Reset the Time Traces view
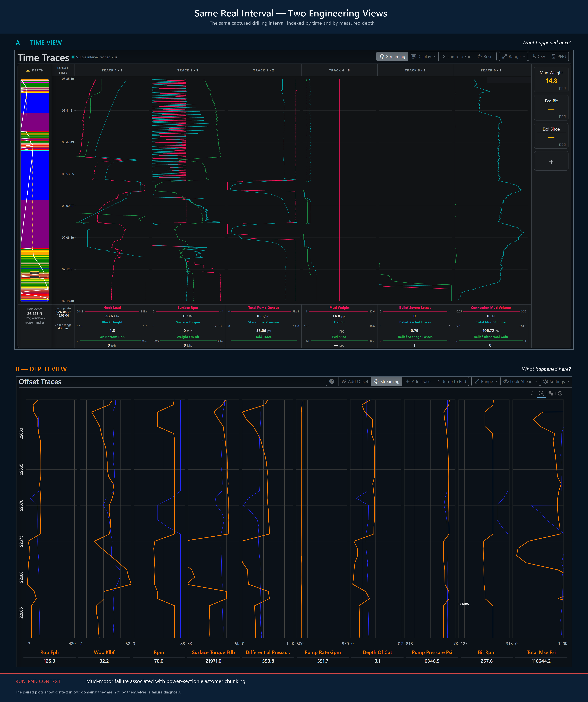Image resolution: width=588 pixels, height=702 pixels. click(485, 57)
